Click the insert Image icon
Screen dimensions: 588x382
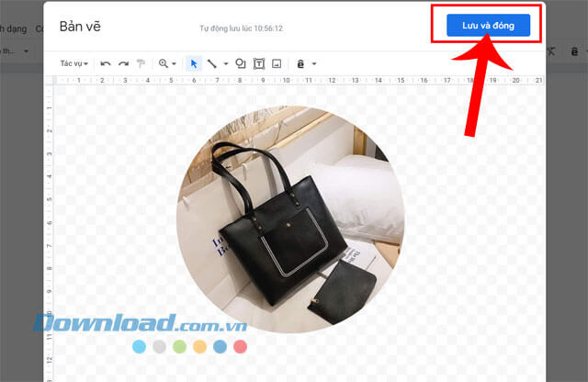click(277, 63)
